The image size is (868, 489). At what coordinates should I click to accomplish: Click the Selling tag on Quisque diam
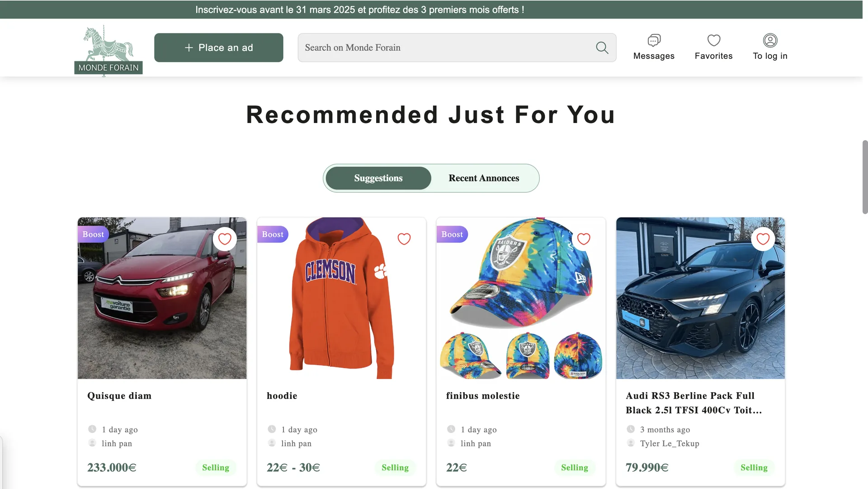[x=216, y=467]
